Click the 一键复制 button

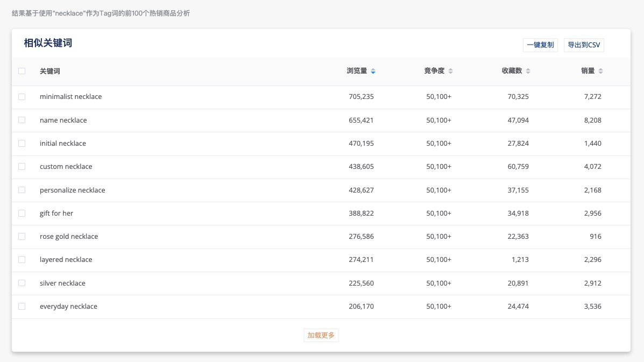point(540,45)
